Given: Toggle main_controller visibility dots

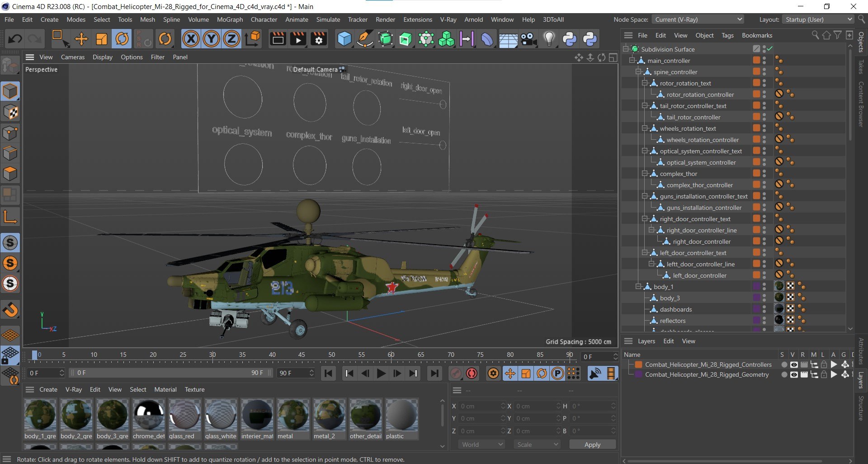Looking at the screenshot, I should pos(764,61).
